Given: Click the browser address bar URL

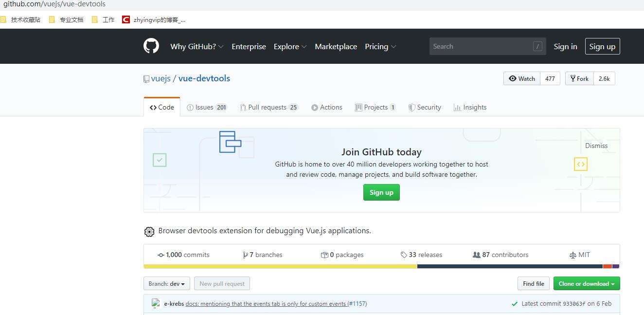Looking at the screenshot, I should point(54,4).
